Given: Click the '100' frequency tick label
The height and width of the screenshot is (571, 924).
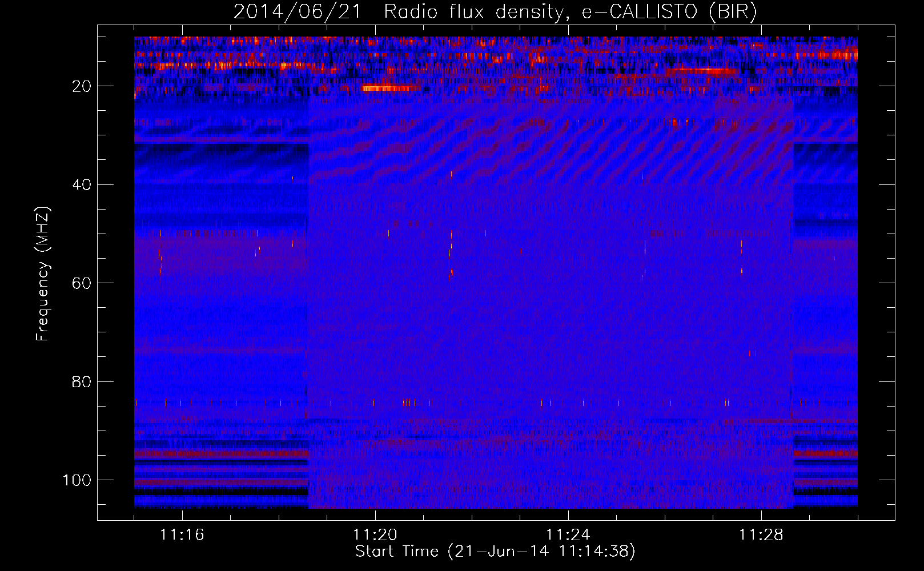Looking at the screenshot, I should pos(77,480).
